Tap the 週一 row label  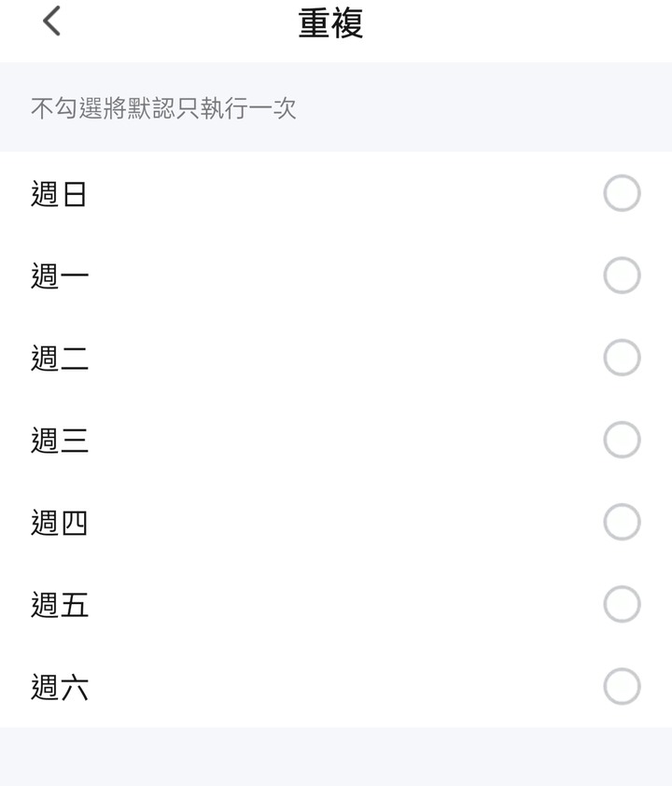(x=59, y=275)
